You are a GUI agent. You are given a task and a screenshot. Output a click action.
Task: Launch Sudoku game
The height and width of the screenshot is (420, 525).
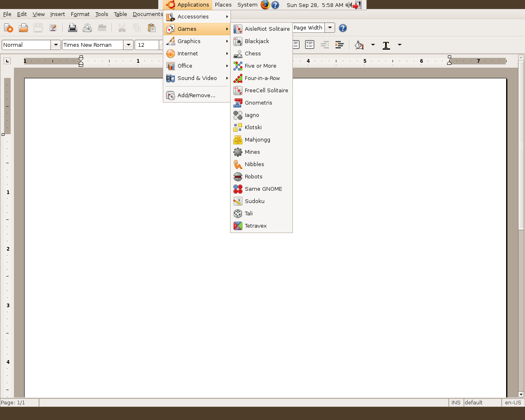pyautogui.click(x=261, y=201)
